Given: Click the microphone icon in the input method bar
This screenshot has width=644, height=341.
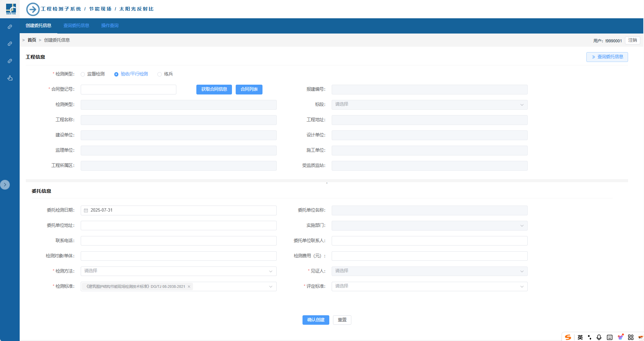Looking at the screenshot, I should [x=599, y=337].
